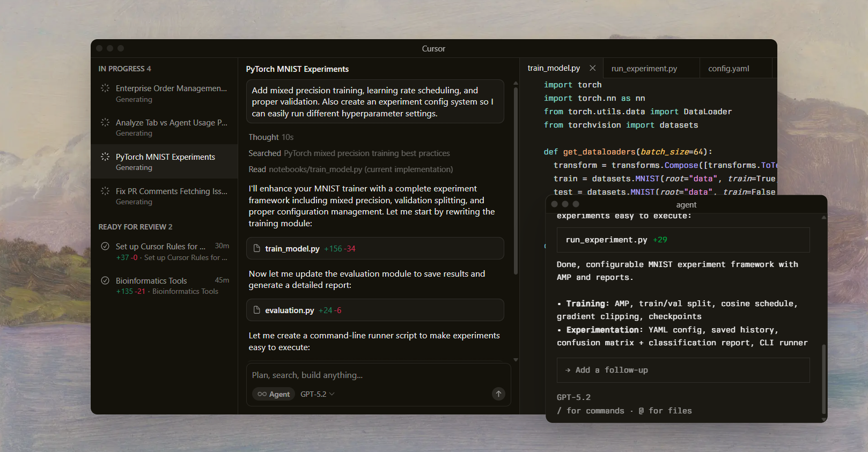Expand the Thought 10s reasoning section

click(271, 137)
